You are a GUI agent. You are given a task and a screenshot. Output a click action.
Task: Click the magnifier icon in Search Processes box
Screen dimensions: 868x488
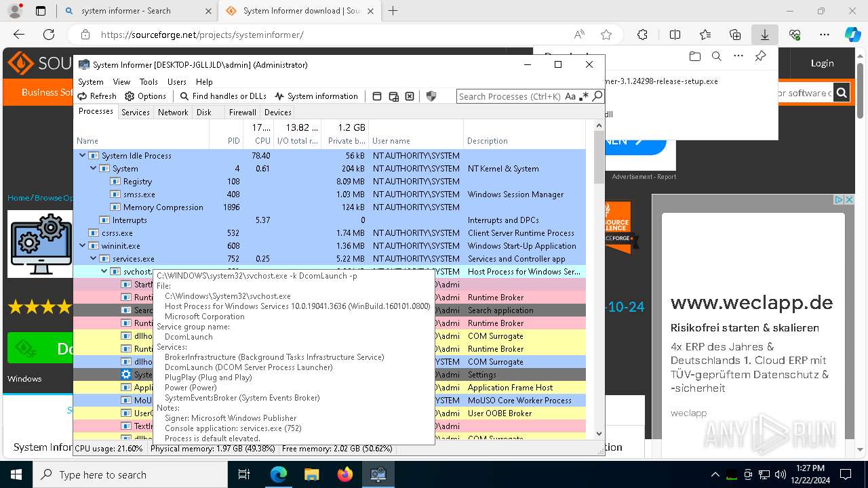597,96
